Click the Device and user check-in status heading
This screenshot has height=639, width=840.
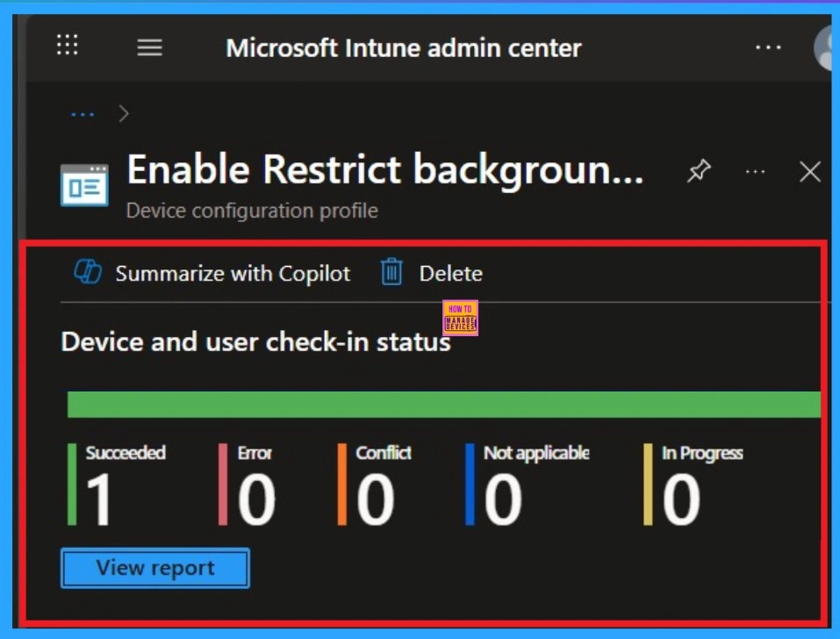click(255, 341)
